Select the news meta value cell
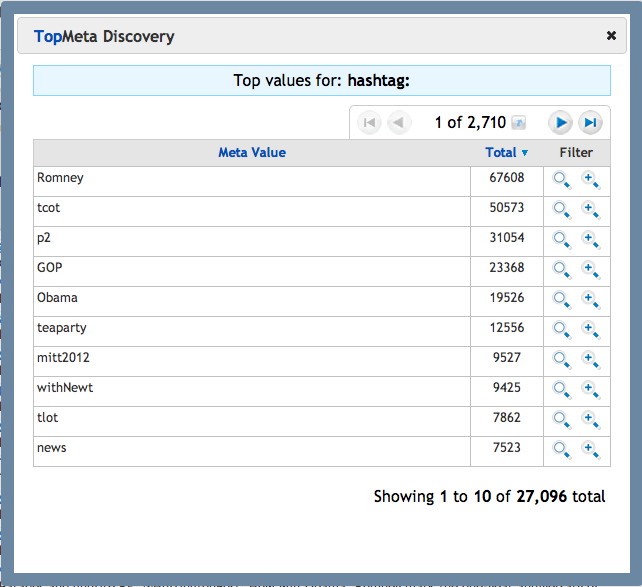642x587 pixels. [x=252, y=451]
